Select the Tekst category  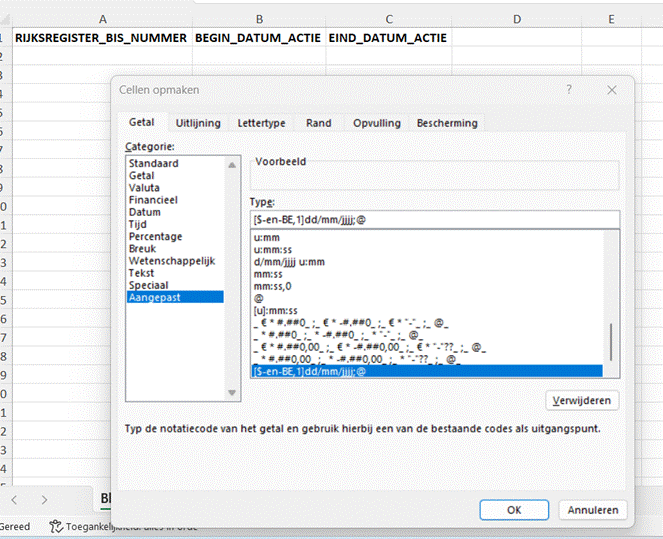pos(141,272)
